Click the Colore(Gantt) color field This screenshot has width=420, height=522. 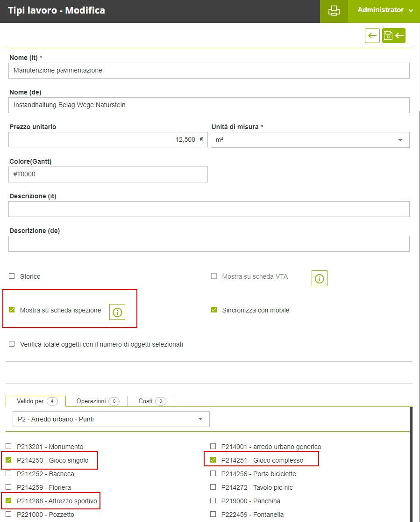(108, 174)
